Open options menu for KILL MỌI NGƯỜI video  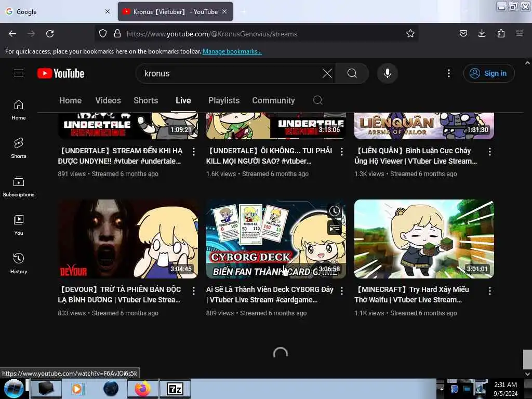342,152
